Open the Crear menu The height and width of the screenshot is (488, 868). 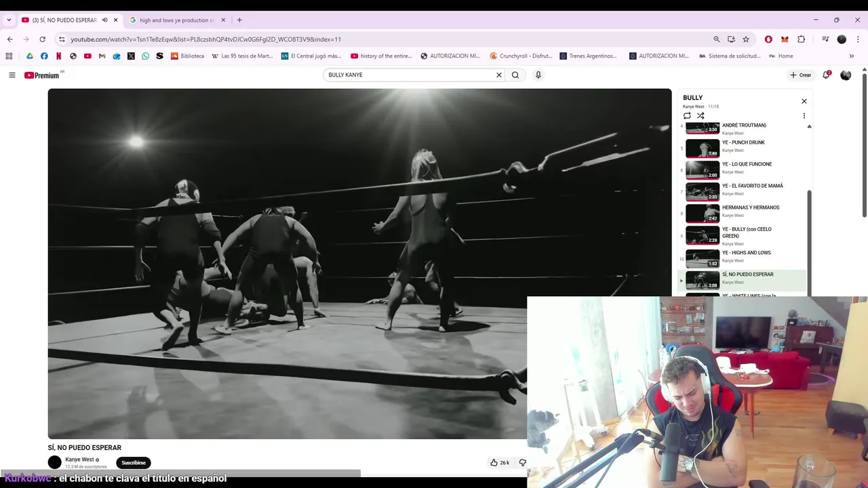tap(800, 75)
